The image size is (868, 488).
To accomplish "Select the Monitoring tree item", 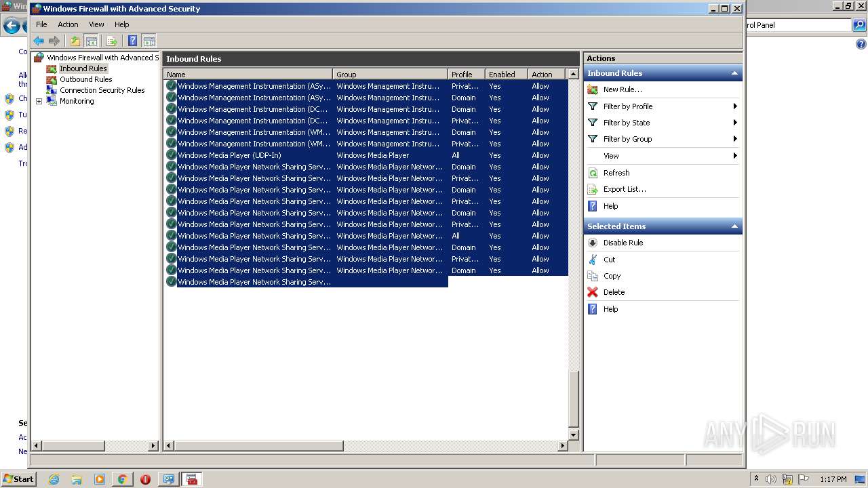I will 77,101.
